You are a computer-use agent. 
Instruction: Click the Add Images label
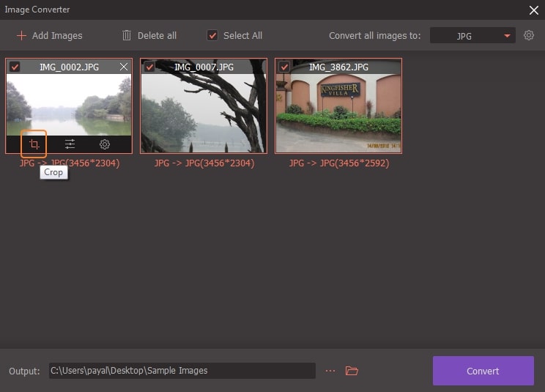(57, 35)
